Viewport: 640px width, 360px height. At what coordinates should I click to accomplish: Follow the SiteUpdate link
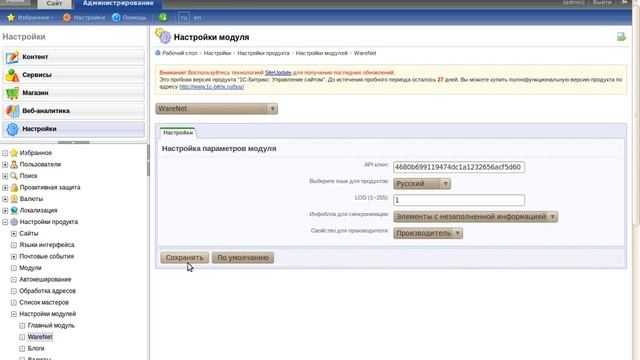point(278,73)
